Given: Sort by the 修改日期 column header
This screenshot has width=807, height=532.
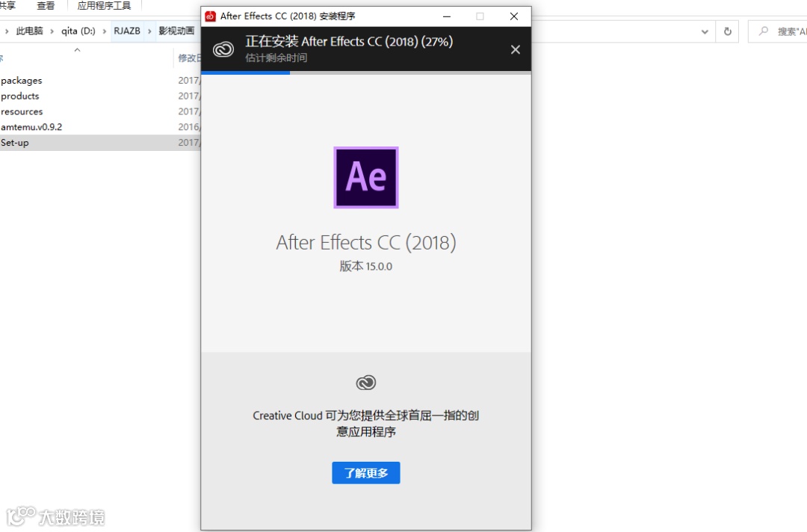Looking at the screenshot, I should 188,58.
